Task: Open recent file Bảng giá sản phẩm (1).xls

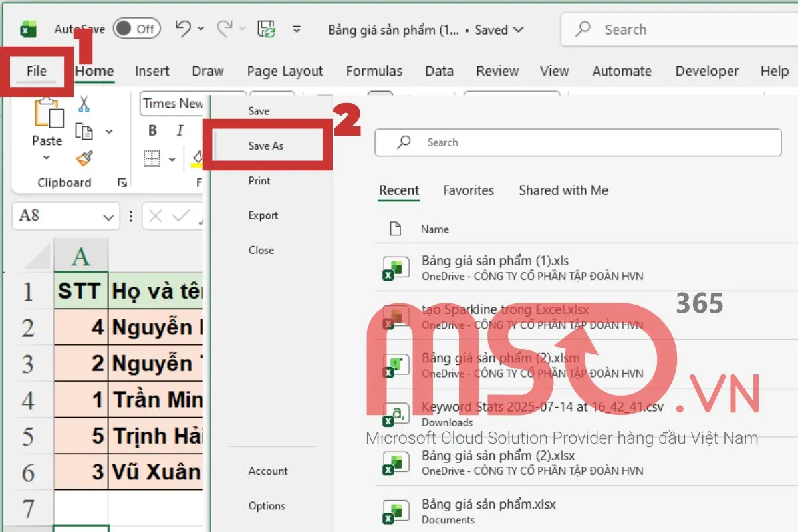Action: [x=495, y=261]
